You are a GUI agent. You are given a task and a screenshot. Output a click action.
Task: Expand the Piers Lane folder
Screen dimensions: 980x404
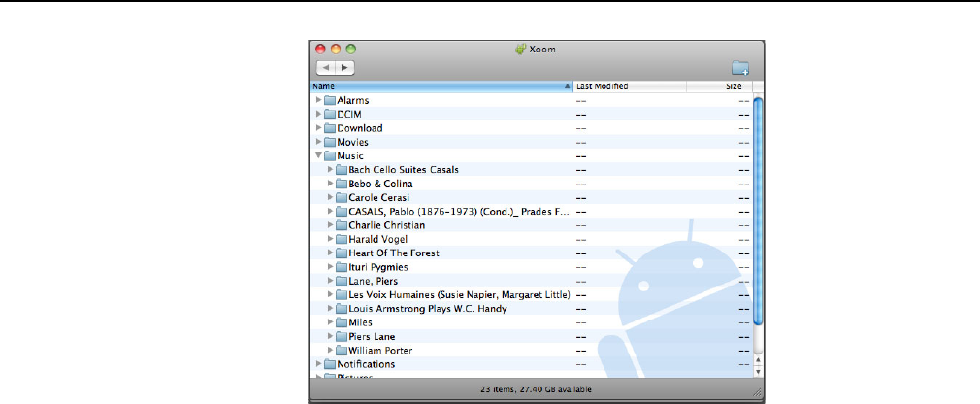[x=331, y=336]
